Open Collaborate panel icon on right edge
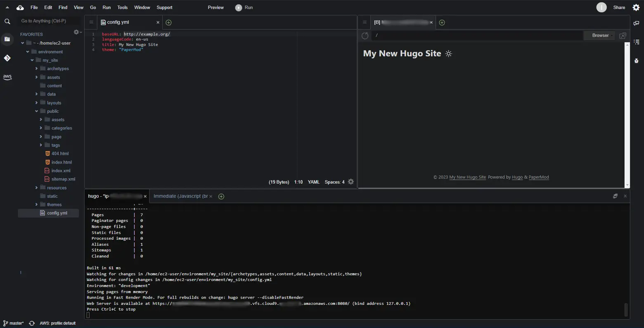The image size is (644, 328). pos(636,23)
